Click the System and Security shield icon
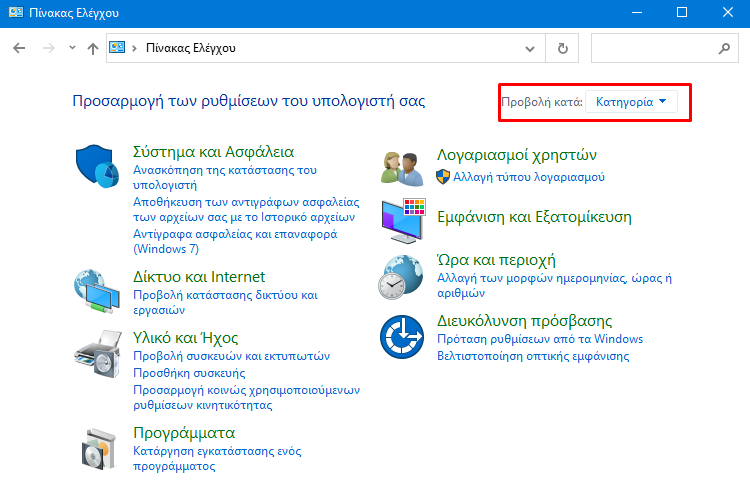 [97, 166]
